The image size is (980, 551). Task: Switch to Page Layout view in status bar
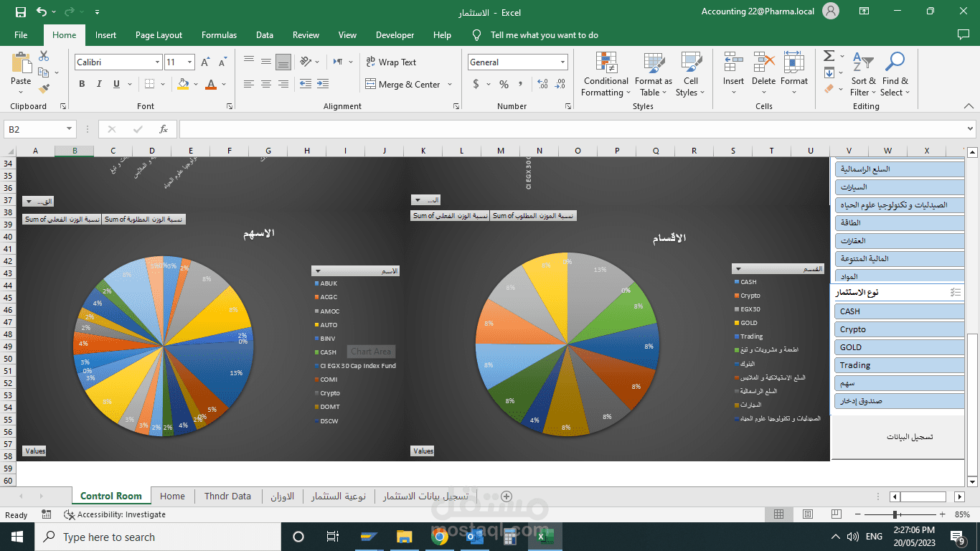tap(808, 514)
